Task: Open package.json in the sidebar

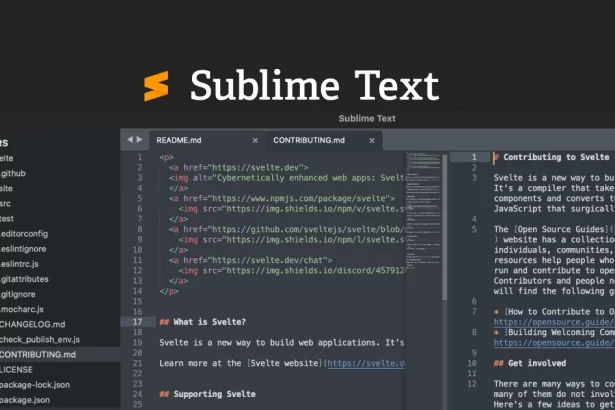Action: point(25,400)
